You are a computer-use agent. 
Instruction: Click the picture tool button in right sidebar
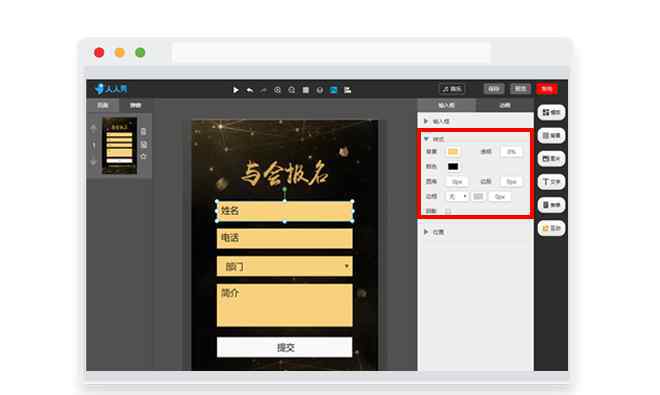[551, 159]
